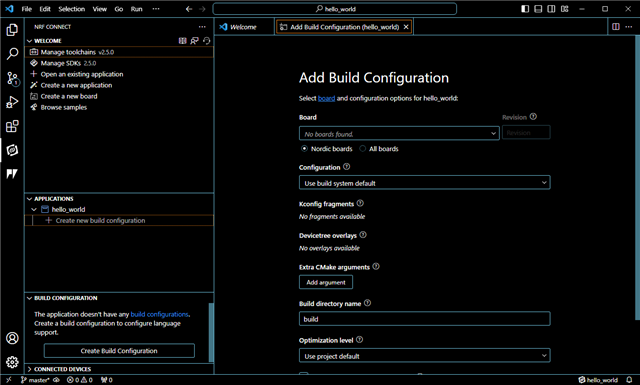Viewport: 640px width, 385px height.
Task: Open remote window indicator in status bar
Action: (9, 380)
